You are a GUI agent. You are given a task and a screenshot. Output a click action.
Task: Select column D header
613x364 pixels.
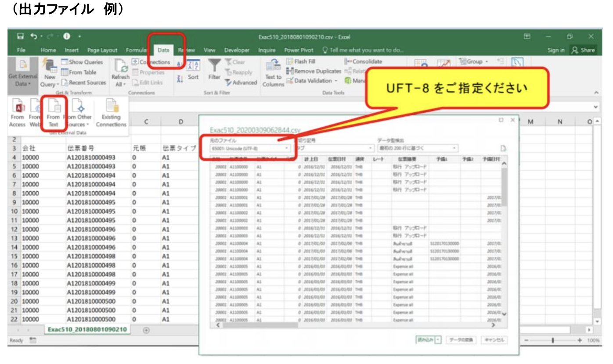(x=180, y=122)
